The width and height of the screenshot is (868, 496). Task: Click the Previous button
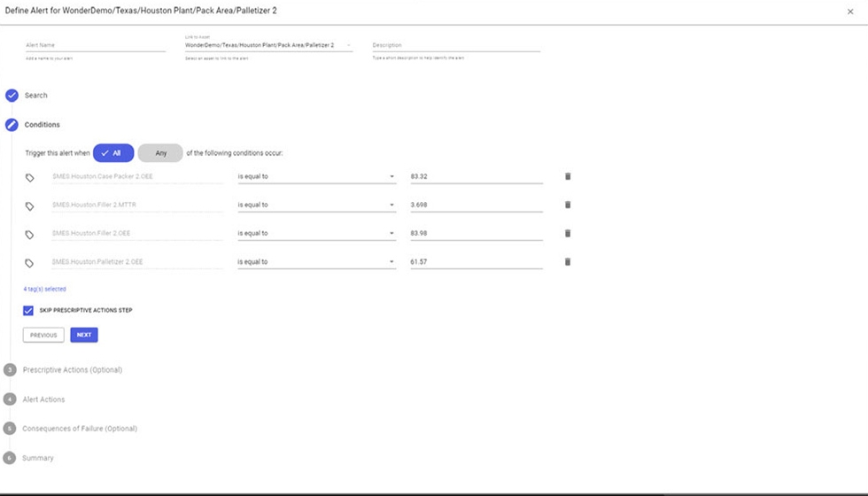click(x=43, y=335)
